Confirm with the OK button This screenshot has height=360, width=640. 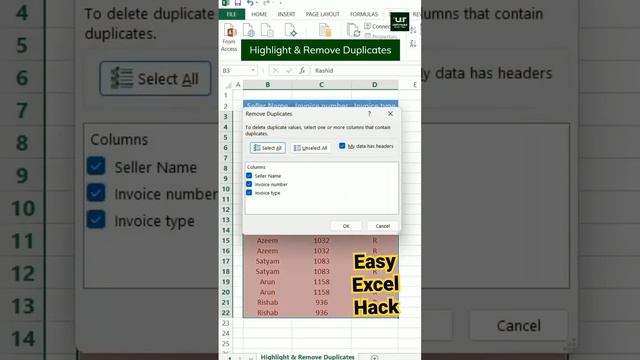point(346,226)
